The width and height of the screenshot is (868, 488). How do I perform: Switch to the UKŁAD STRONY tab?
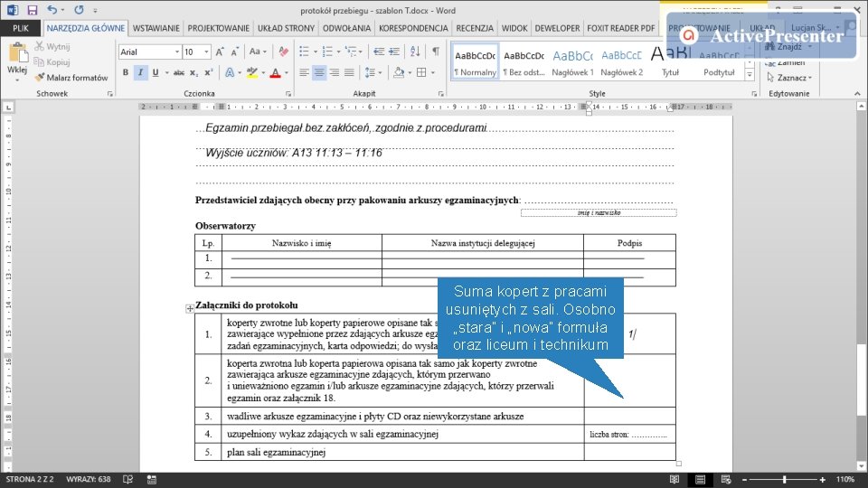click(287, 28)
